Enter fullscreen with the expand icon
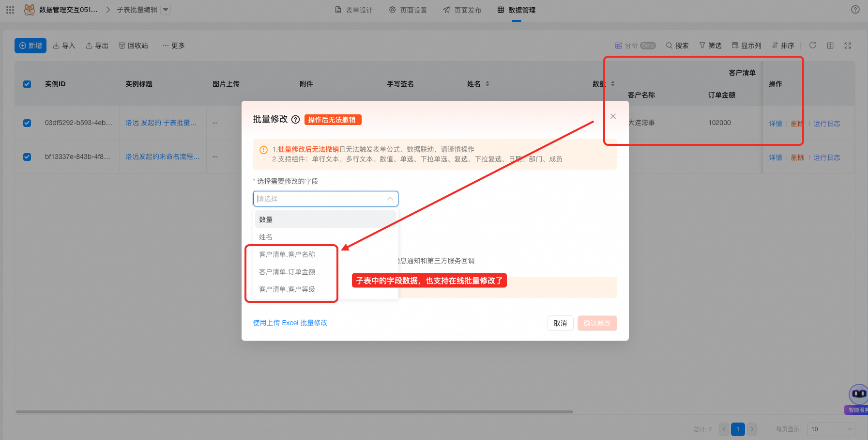Screen dimensions: 868x440 coord(848,46)
